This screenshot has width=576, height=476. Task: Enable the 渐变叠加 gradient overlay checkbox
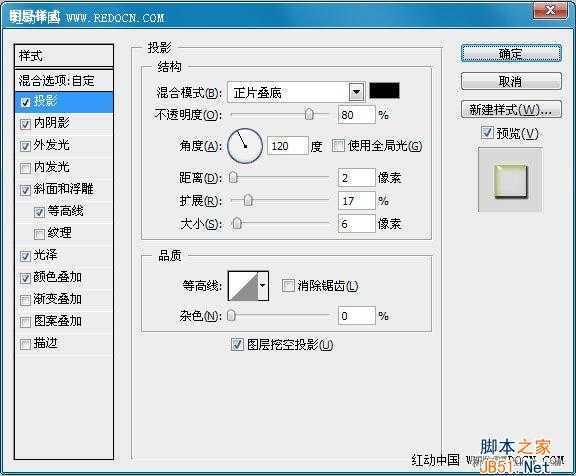(x=25, y=300)
